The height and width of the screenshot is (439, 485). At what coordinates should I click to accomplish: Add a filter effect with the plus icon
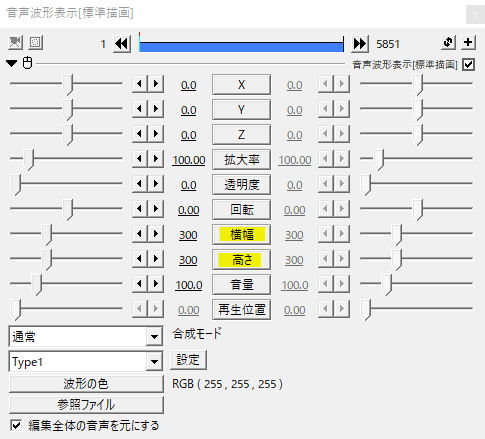468,42
